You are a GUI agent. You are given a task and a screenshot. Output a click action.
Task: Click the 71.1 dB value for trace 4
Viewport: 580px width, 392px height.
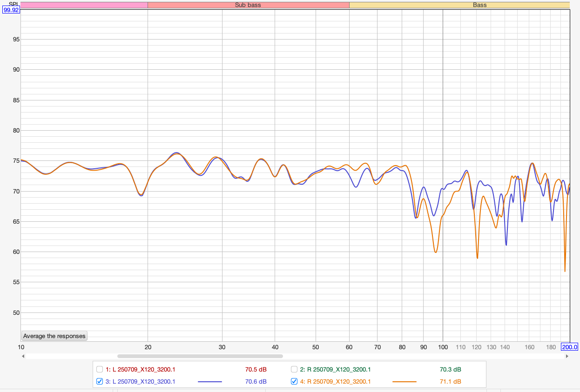coord(451,382)
